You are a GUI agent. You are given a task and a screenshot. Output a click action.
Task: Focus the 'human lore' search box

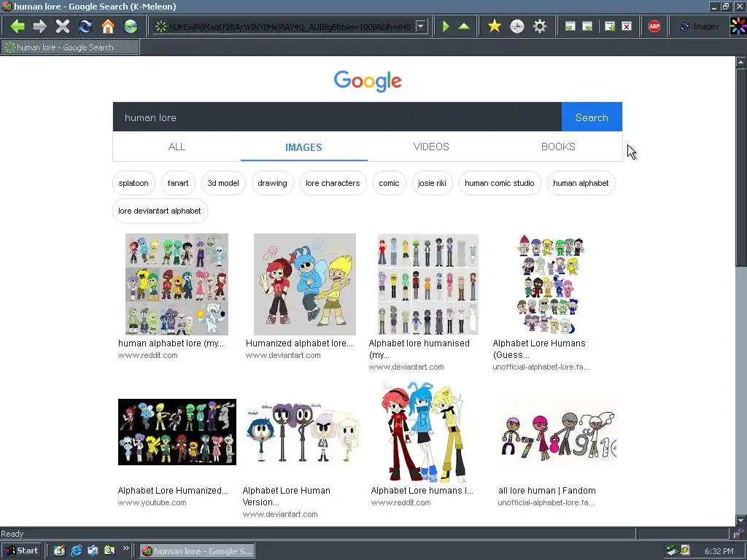337,117
